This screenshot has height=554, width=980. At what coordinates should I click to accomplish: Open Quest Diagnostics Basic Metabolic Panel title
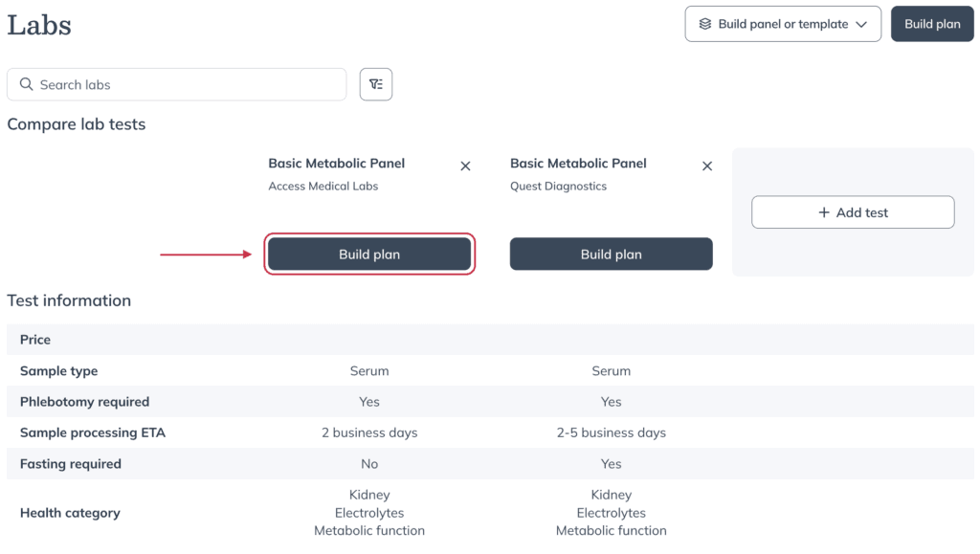[578, 163]
